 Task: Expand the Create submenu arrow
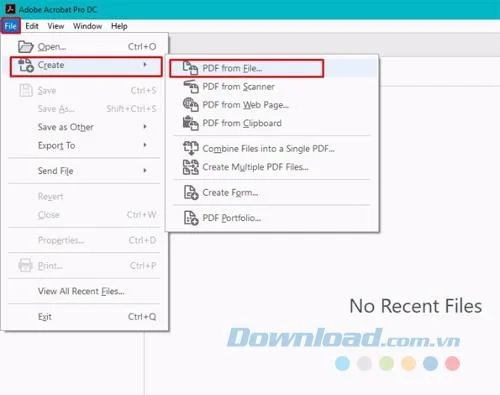coord(145,65)
